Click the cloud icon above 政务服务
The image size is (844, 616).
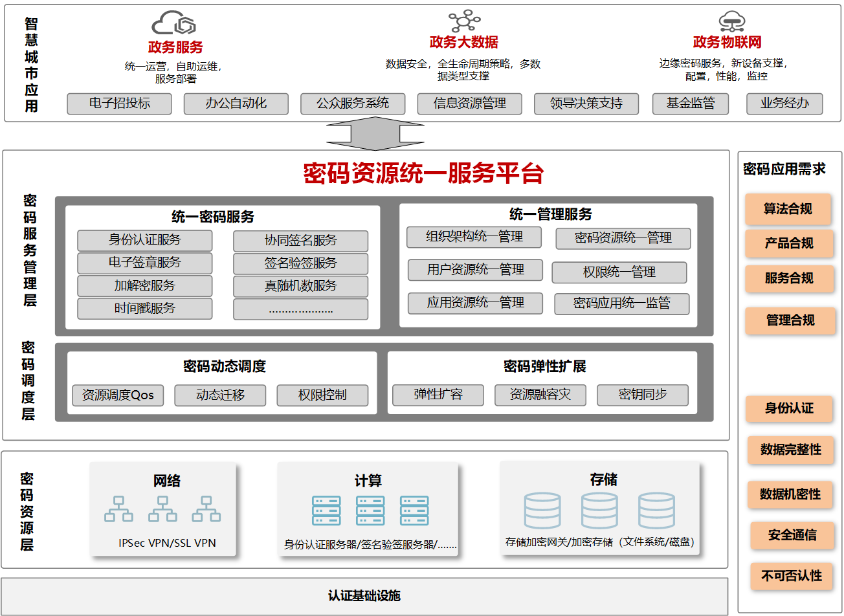coord(173,23)
